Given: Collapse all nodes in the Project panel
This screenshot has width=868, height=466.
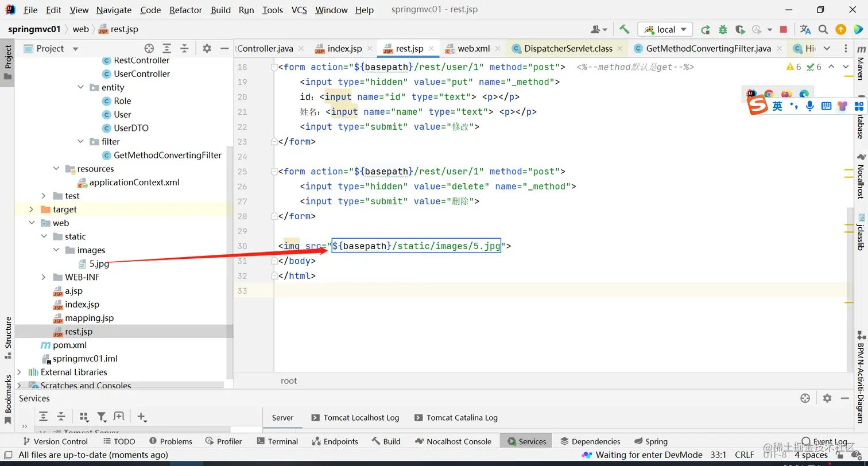Looking at the screenshot, I should click(184, 49).
